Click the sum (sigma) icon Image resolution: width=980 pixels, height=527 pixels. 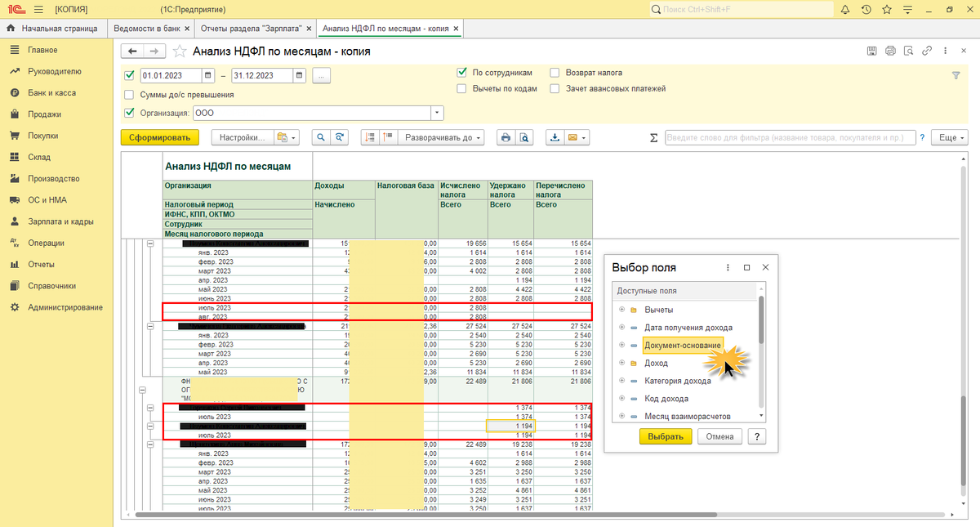click(653, 137)
